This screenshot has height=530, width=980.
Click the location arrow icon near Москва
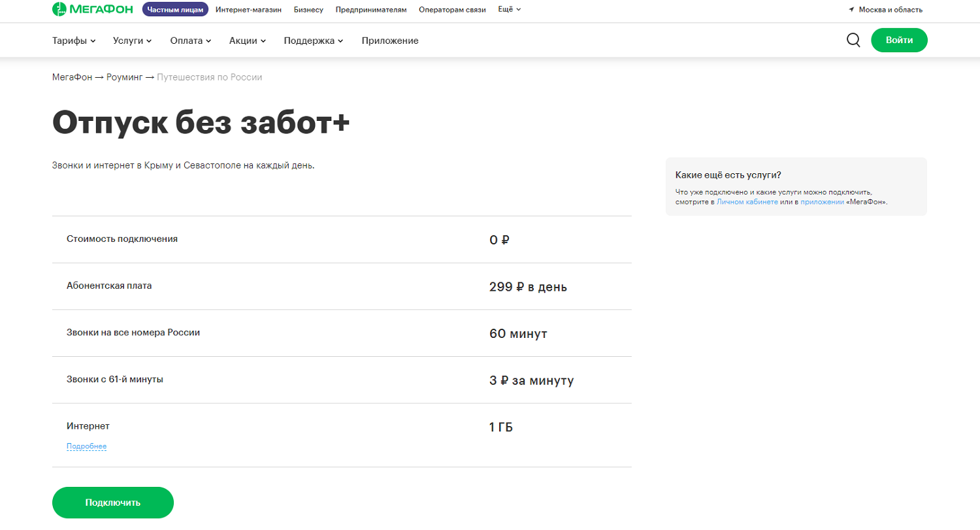[851, 10]
